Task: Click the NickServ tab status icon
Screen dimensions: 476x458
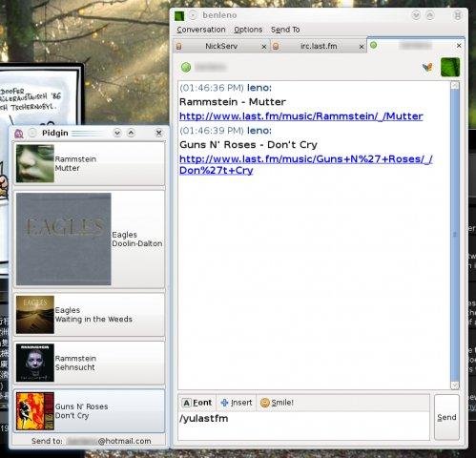Action: coord(179,47)
